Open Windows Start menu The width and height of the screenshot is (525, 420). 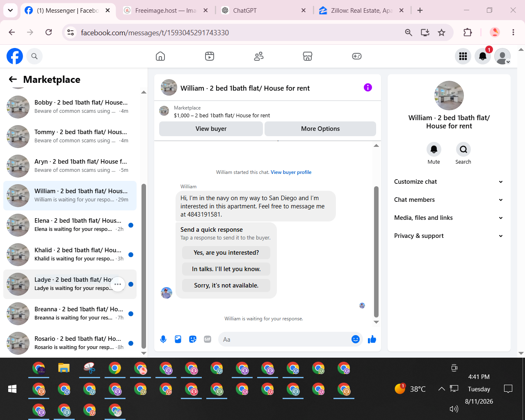tap(12, 389)
